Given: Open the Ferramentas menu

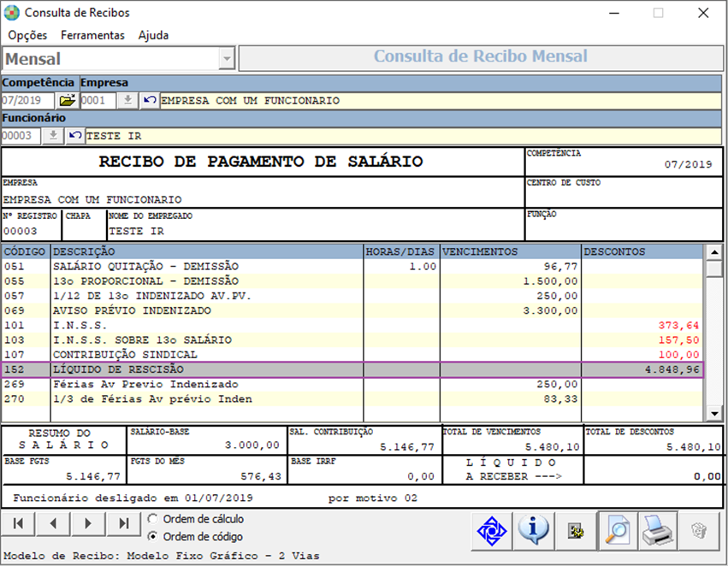Looking at the screenshot, I should [x=92, y=35].
